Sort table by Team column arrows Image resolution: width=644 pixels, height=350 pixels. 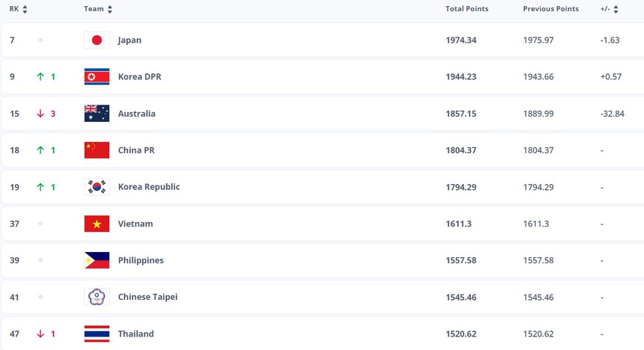pyautogui.click(x=110, y=10)
